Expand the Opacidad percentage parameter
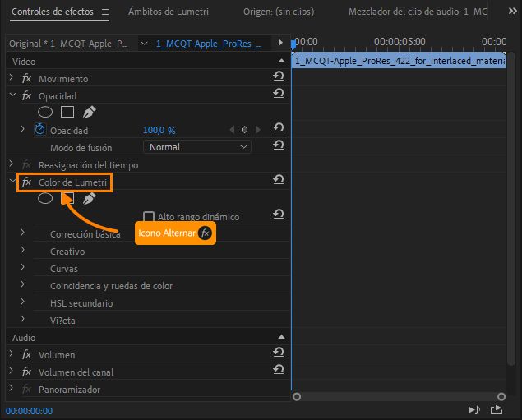 (x=22, y=128)
